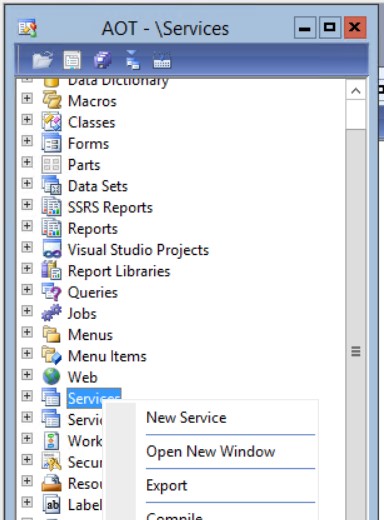Select the Reports tree label
Viewport: 384px width, 520px height.
pos(93,229)
